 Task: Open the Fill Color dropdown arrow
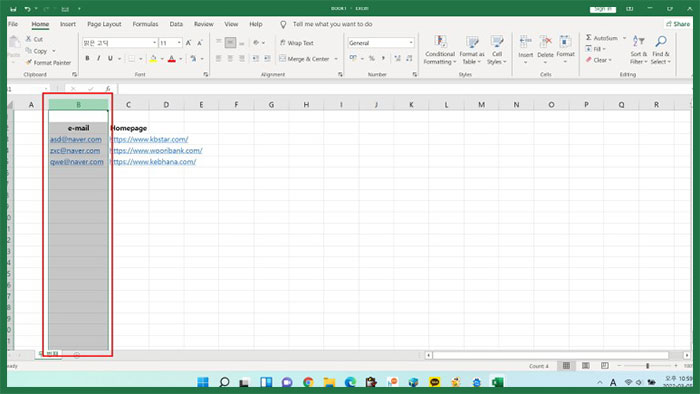pyautogui.click(x=162, y=58)
